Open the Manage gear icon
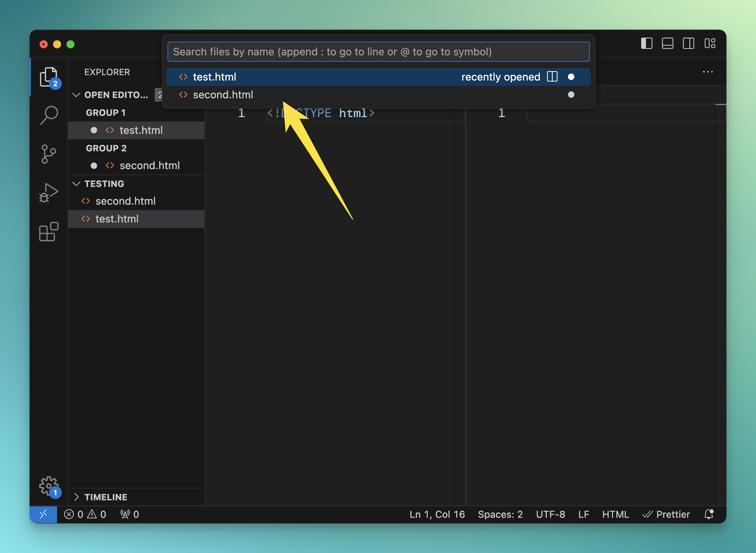Screen dimensions: 756x553 (x=49, y=485)
